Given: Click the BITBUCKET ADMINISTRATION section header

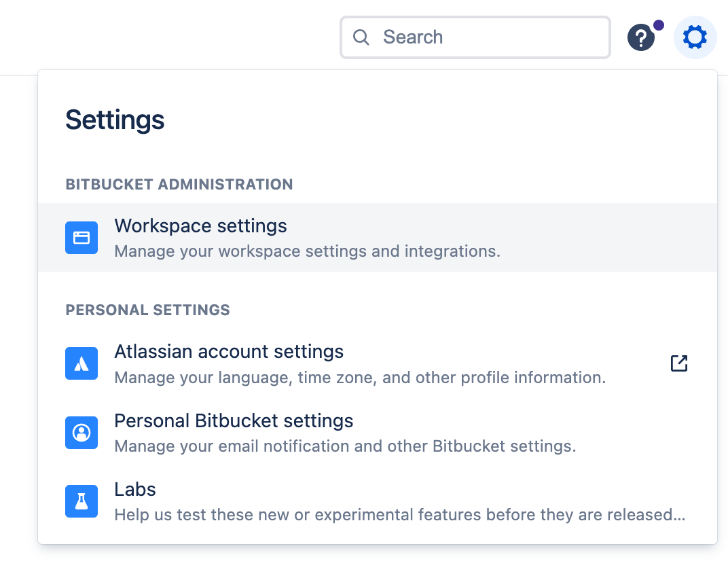Looking at the screenshot, I should coord(179,184).
